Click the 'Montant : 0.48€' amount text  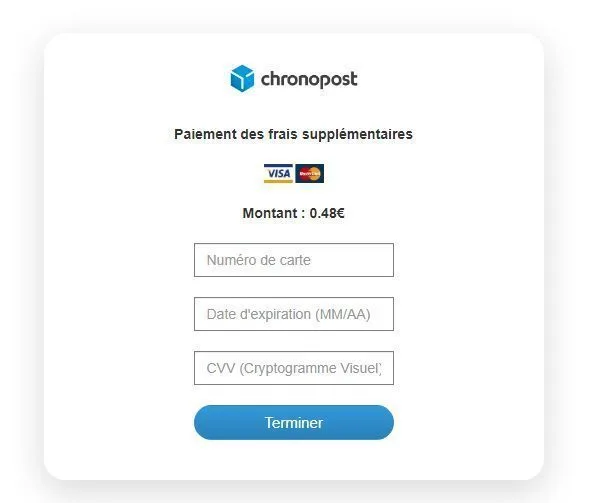(293, 213)
